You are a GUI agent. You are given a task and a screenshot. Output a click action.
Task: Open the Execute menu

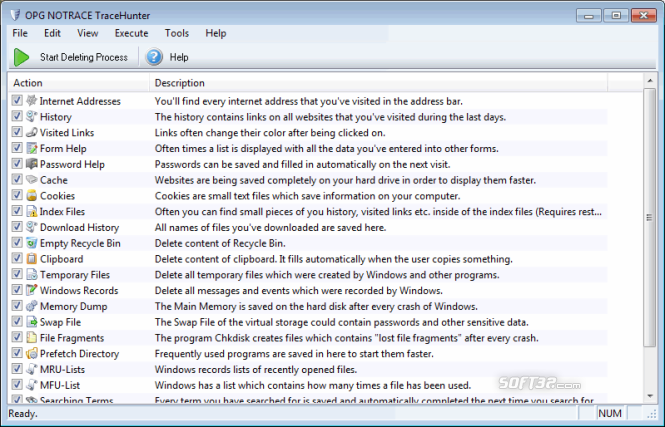click(x=131, y=33)
